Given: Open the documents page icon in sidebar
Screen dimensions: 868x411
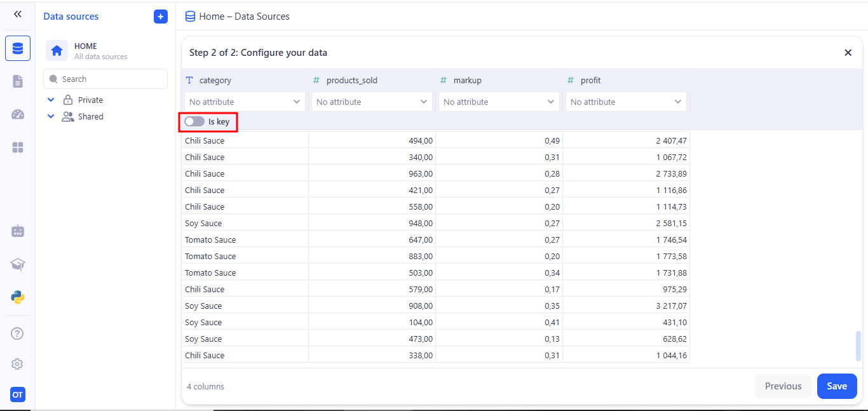Looking at the screenshot, I should pyautogui.click(x=18, y=81).
